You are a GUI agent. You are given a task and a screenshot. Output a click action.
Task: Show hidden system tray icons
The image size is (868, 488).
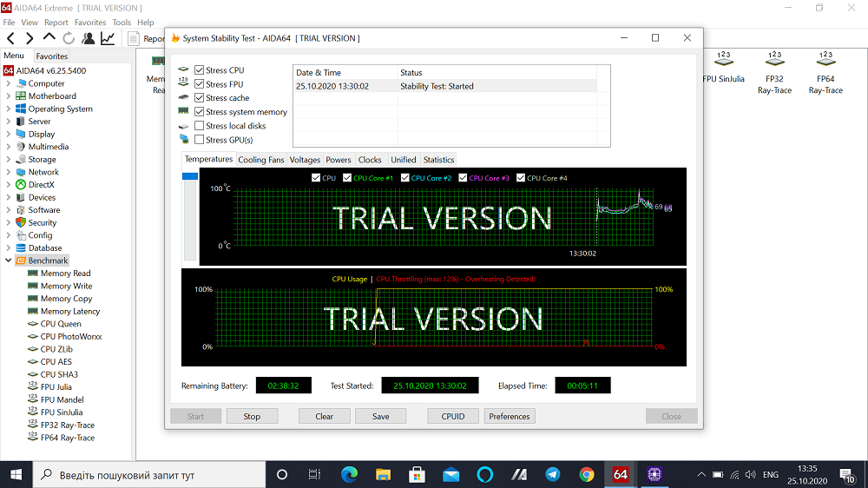701,475
